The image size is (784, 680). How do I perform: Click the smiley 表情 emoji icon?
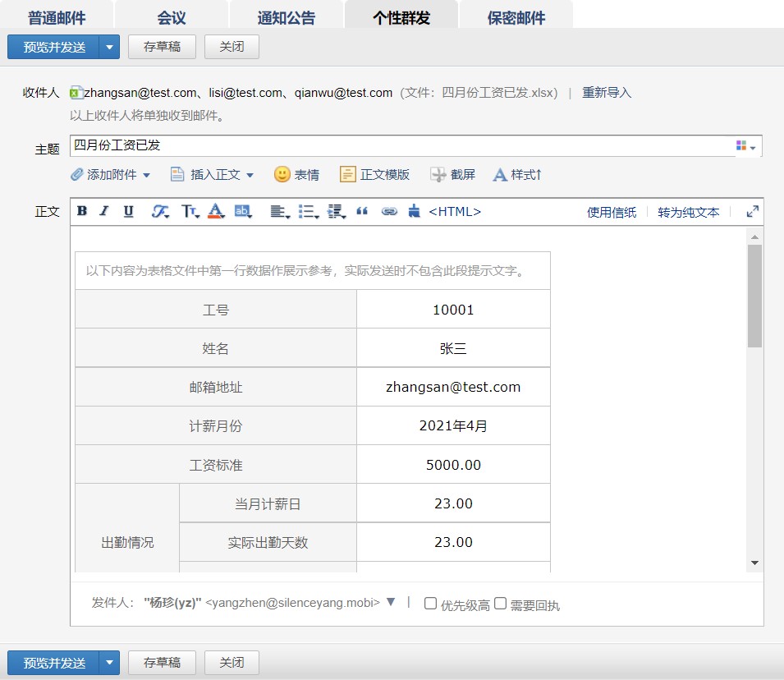282,174
